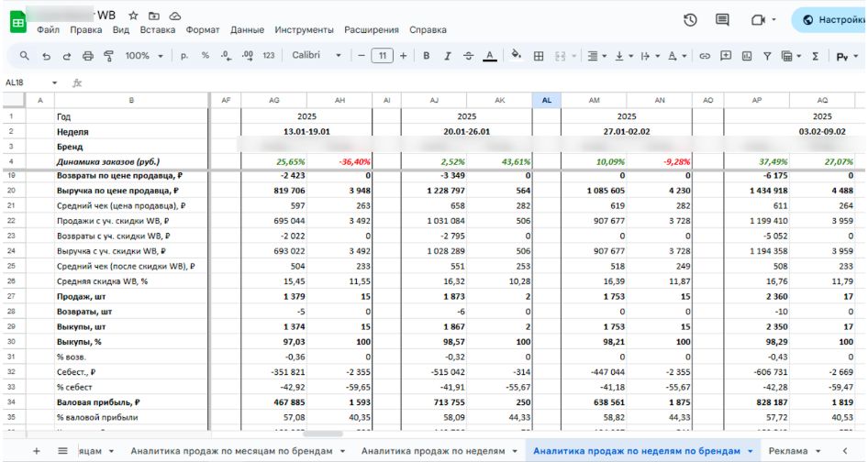The width and height of the screenshot is (868, 462).
Task: Click the Настройки access button
Action: 829,20
